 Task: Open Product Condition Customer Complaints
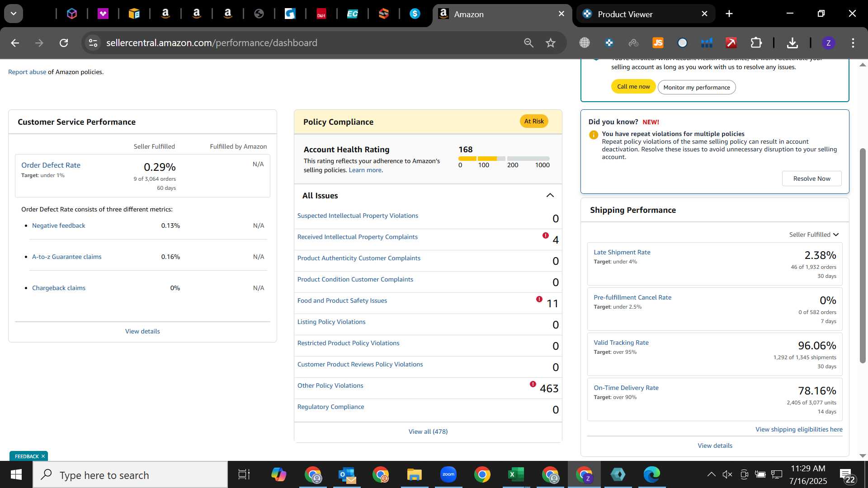tap(355, 279)
